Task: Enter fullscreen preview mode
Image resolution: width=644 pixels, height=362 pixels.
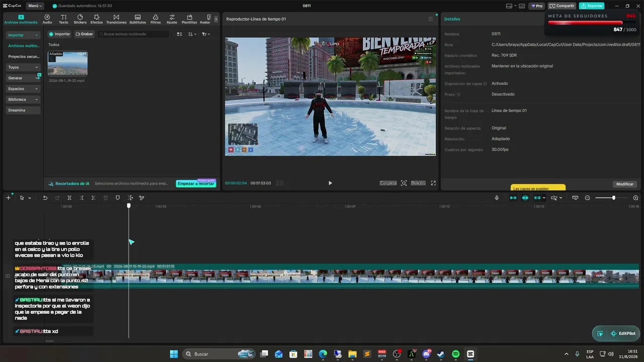Action: pos(433,183)
